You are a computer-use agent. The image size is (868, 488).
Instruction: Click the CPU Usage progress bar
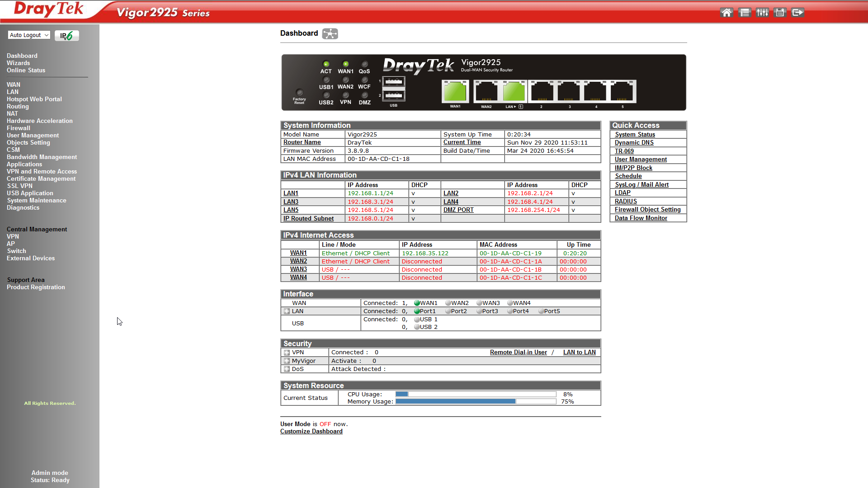(476, 394)
